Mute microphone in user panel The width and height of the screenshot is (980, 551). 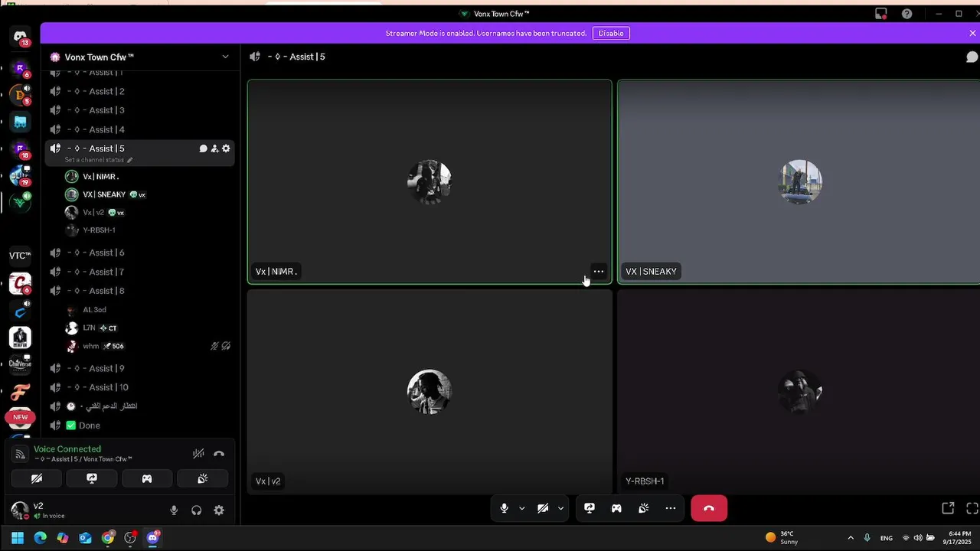tap(174, 510)
